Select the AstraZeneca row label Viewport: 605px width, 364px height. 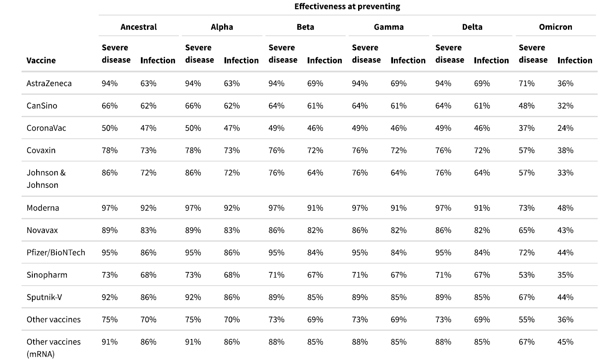tap(49, 83)
